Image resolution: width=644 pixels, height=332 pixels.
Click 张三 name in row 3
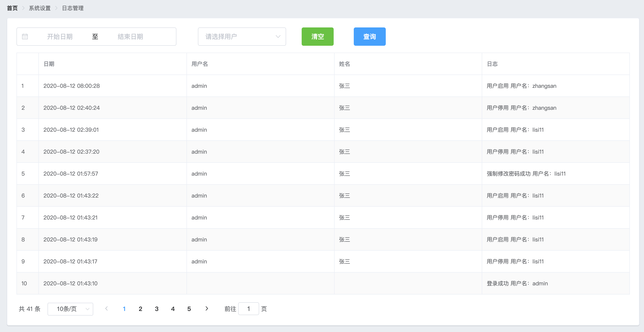344,130
